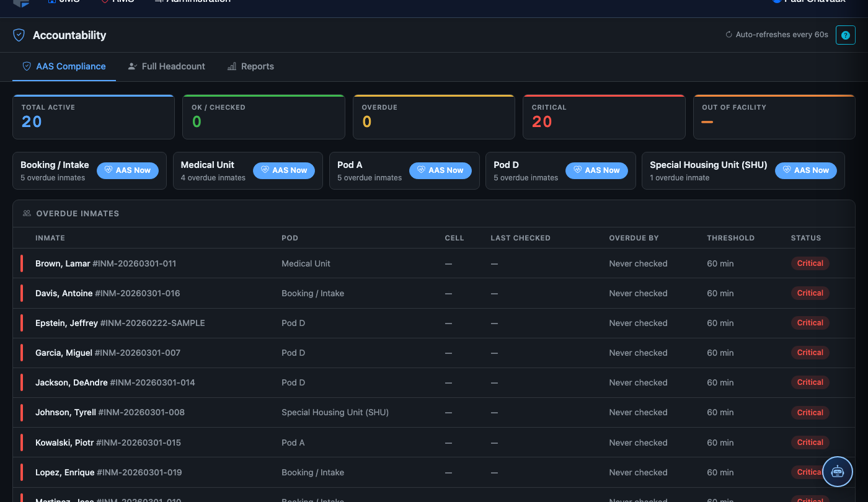Click Medical Unit pod in Brown row

pos(306,263)
